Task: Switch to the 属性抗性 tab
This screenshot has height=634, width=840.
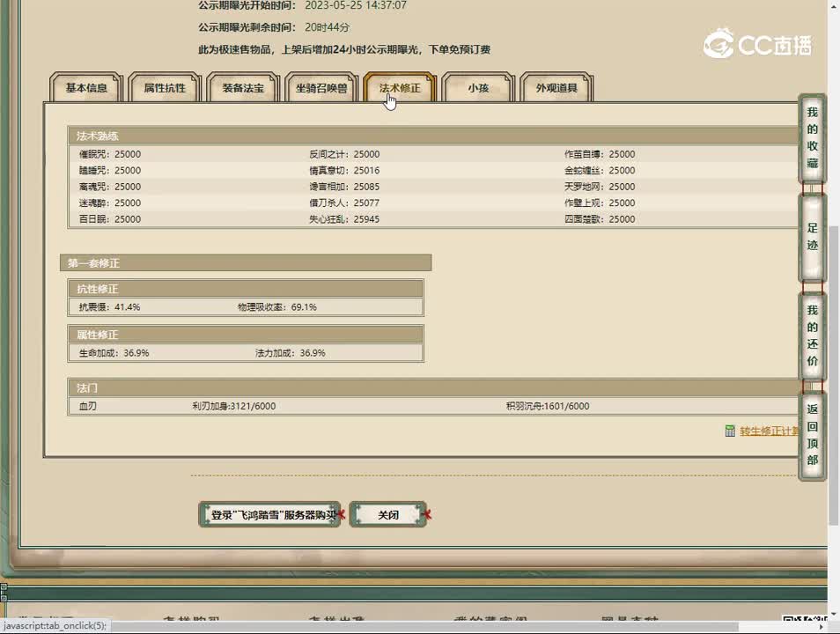Action: pyautogui.click(x=165, y=88)
